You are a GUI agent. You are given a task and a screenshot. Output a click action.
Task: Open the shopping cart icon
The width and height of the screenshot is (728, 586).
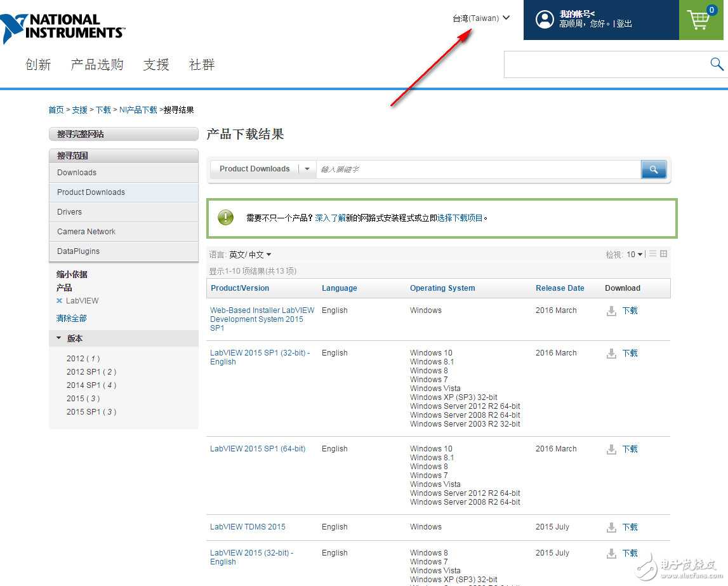(x=699, y=20)
